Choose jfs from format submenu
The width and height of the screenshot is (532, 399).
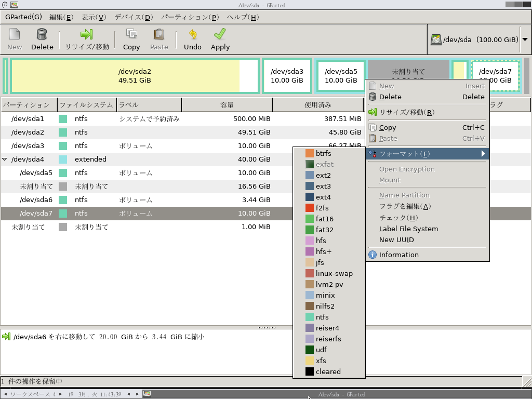click(329, 262)
